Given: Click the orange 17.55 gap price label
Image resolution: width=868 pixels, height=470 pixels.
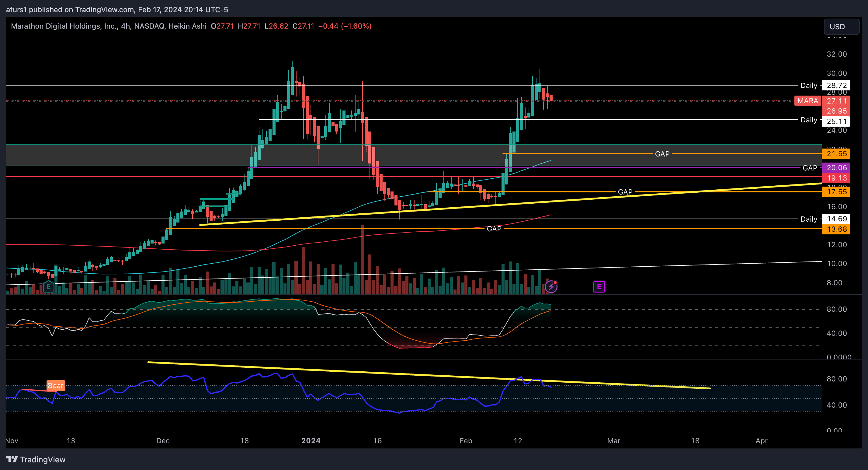Looking at the screenshot, I should coord(836,192).
